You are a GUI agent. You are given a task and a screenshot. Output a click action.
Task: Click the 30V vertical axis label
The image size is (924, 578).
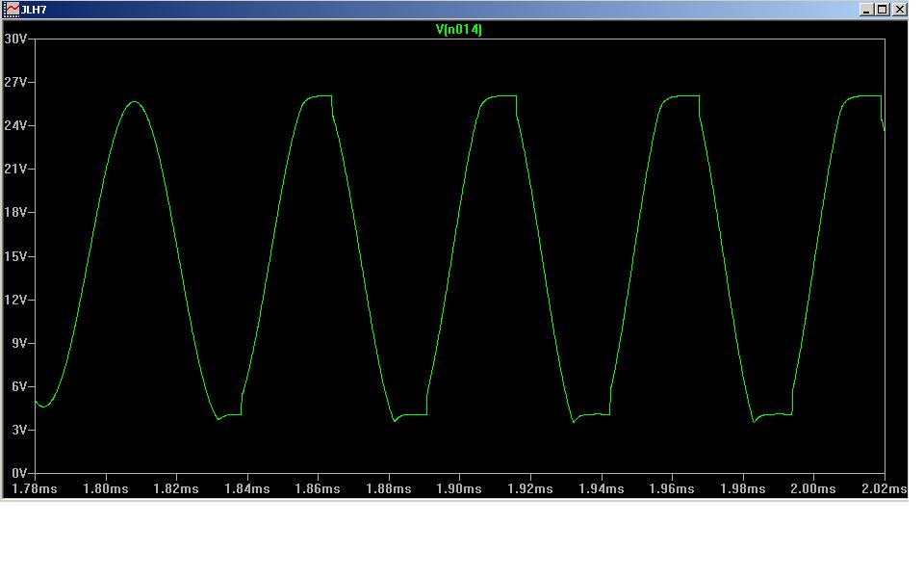15,39
